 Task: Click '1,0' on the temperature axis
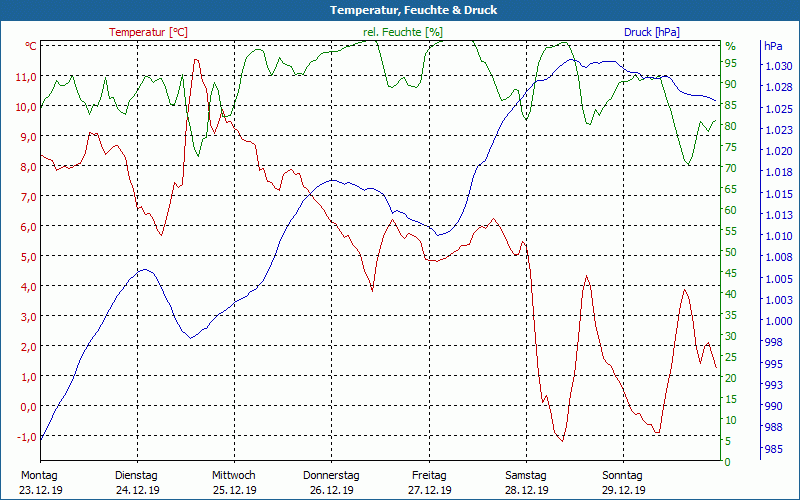point(29,377)
